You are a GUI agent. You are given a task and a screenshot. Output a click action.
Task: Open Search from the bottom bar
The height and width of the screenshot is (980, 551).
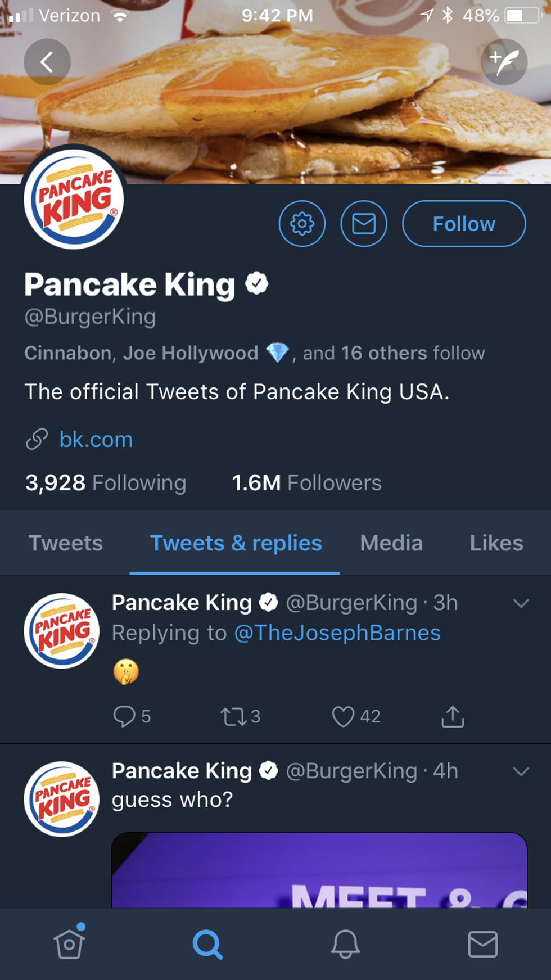(x=207, y=944)
